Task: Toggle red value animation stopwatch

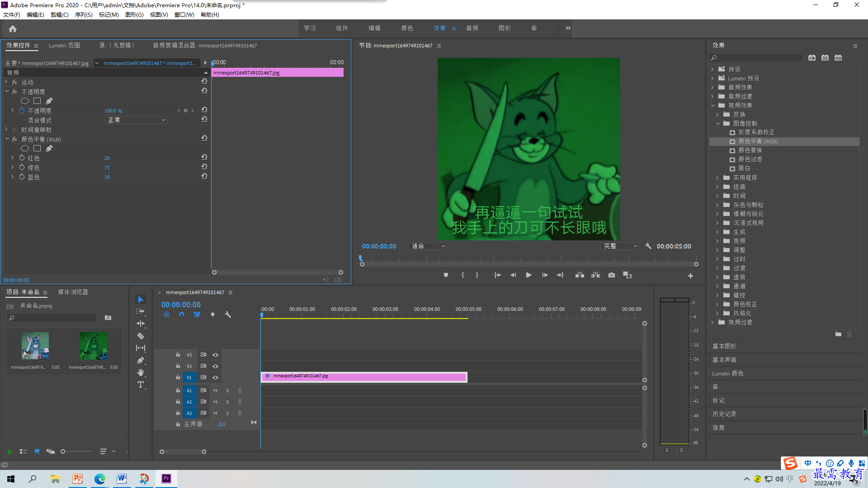Action: coord(22,158)
